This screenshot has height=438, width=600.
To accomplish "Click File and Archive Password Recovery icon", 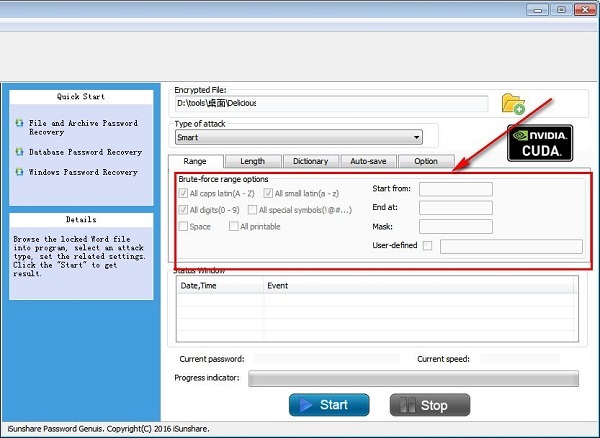I will coord(19,122).
